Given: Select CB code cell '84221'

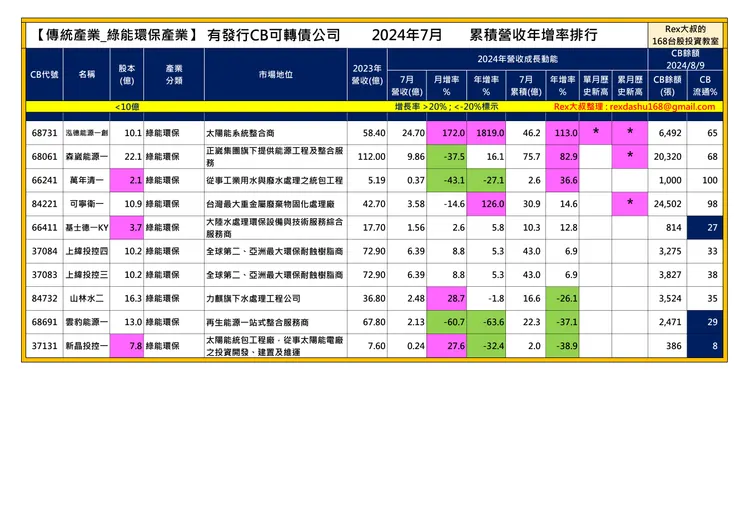Looking at the screenshot, I should [44, 204].
